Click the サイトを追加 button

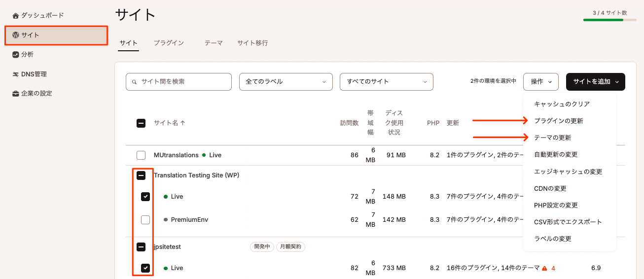(x=596, y=82)
